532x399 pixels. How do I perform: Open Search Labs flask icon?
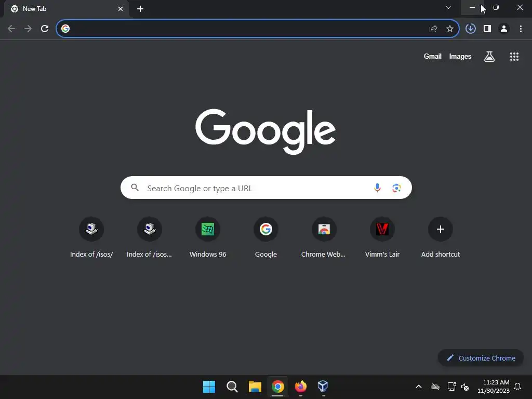(489, 57)
